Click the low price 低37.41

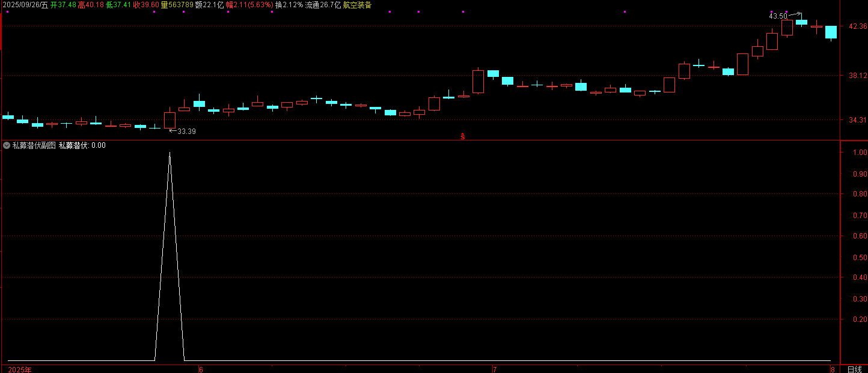coord(118,5)
